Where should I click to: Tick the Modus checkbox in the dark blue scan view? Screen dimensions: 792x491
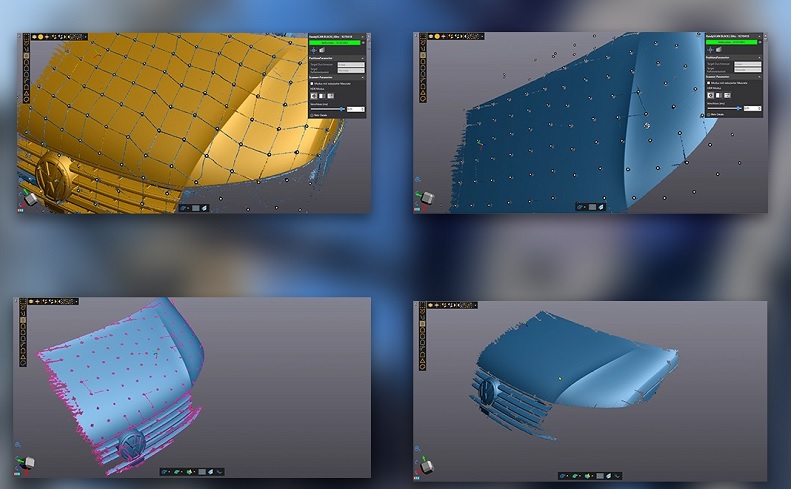point(709,83)
